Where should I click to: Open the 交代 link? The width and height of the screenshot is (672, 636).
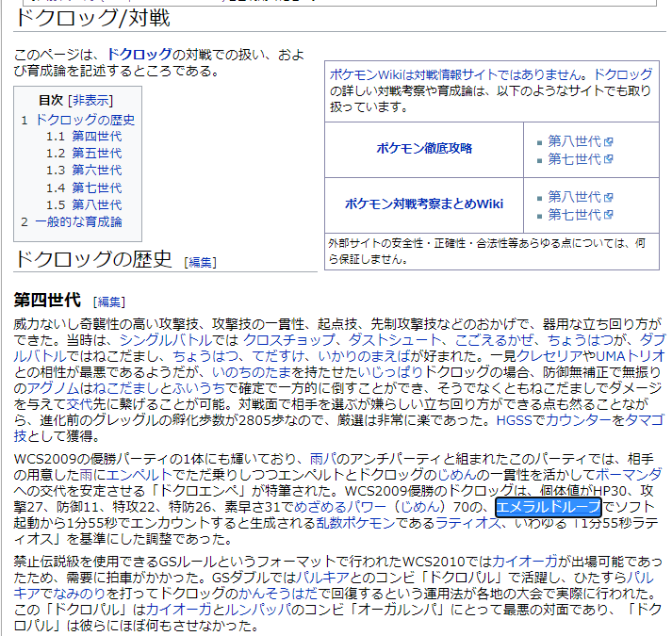[79, 404]
